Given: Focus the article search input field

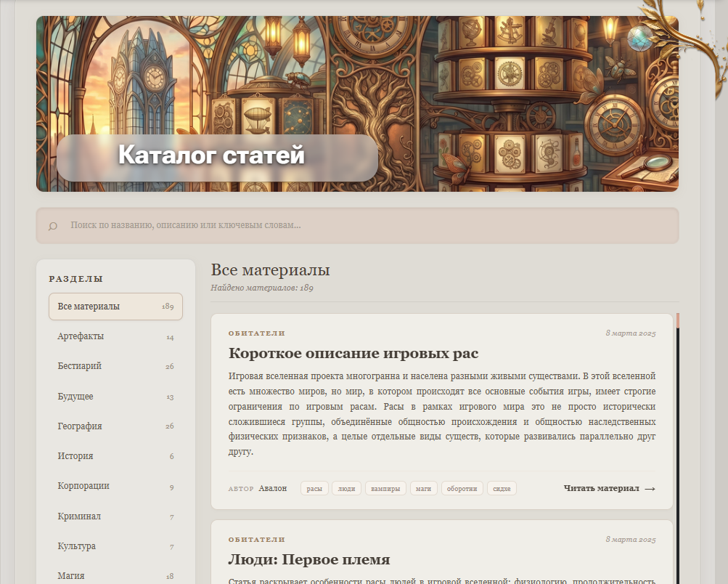Looking at the screenshot, I should 357,225.
